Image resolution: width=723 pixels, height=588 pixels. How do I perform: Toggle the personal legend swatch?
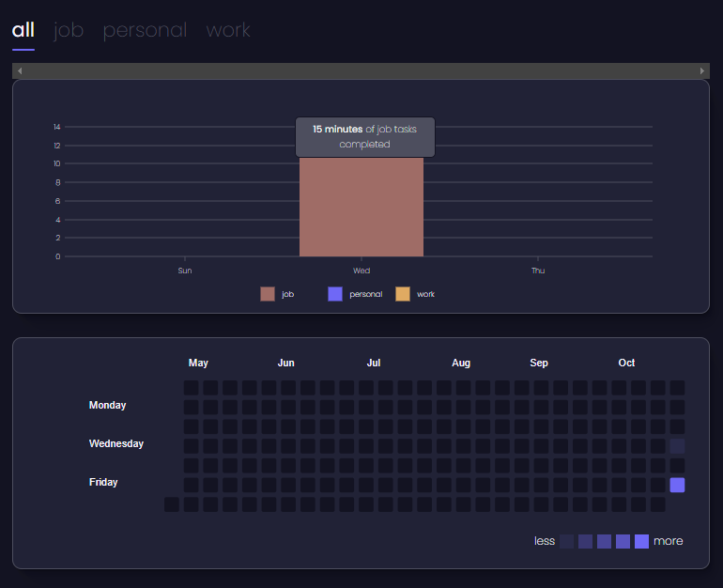[x=335, y=294]
